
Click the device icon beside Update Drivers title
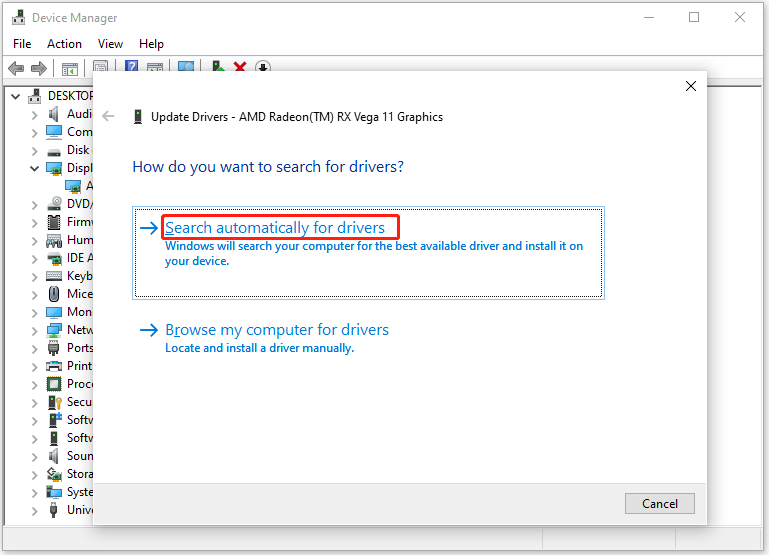tap(138, 117)
